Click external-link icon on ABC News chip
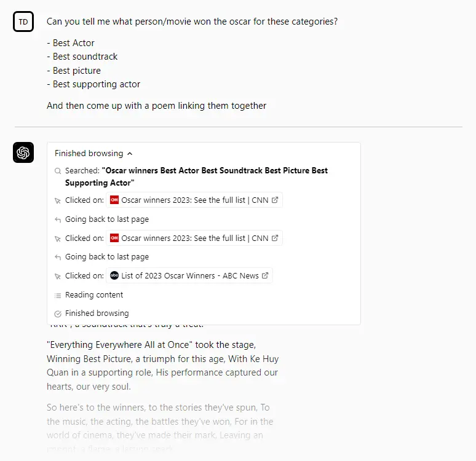 click(265, 276)
